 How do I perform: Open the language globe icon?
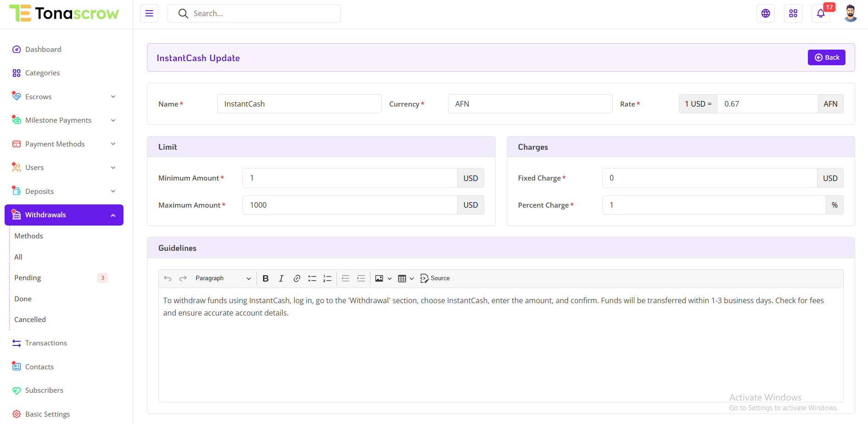coord(766,13)
